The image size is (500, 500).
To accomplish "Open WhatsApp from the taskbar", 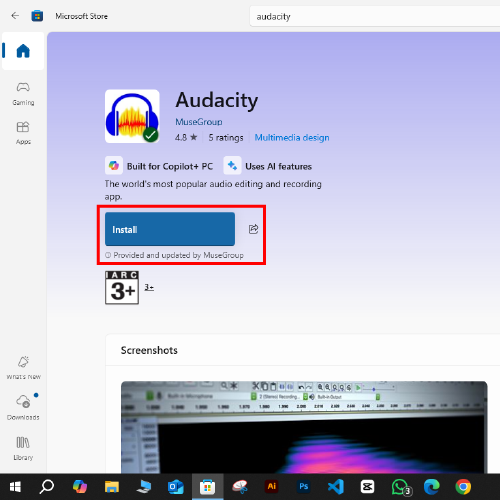I will 401,487.
